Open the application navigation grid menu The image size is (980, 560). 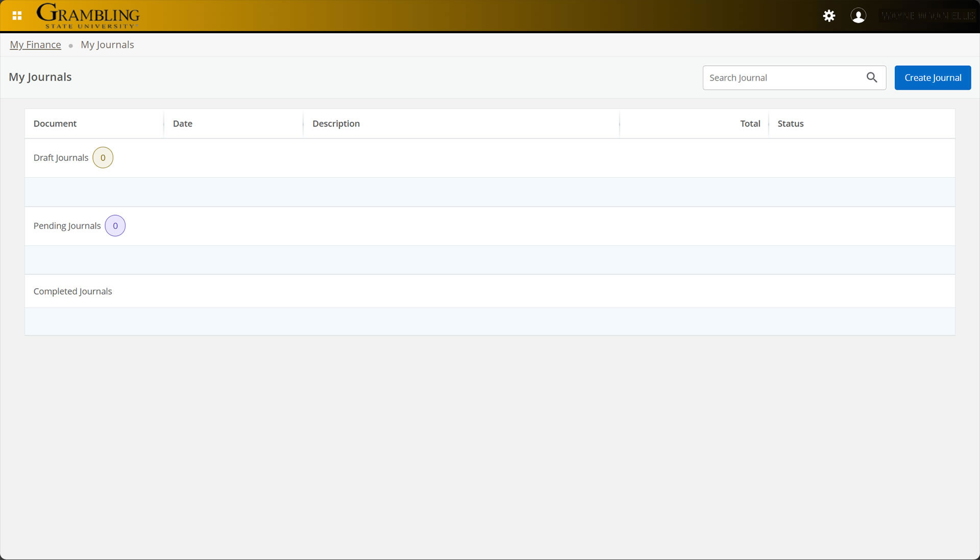(x=17, y=15)
